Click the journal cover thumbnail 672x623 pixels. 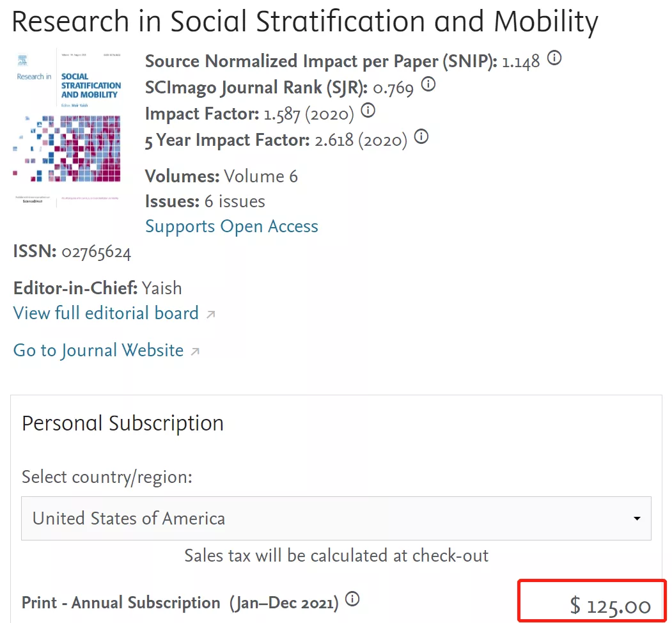[67, 128]
